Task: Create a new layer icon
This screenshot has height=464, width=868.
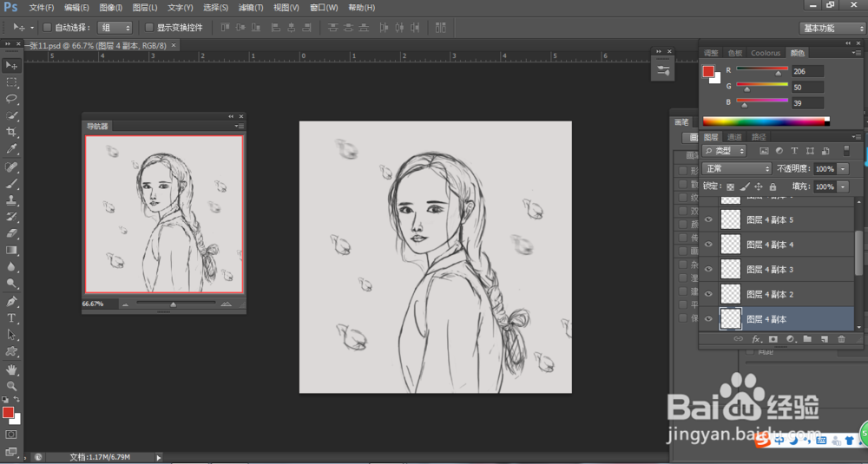Action: [825, 339]
